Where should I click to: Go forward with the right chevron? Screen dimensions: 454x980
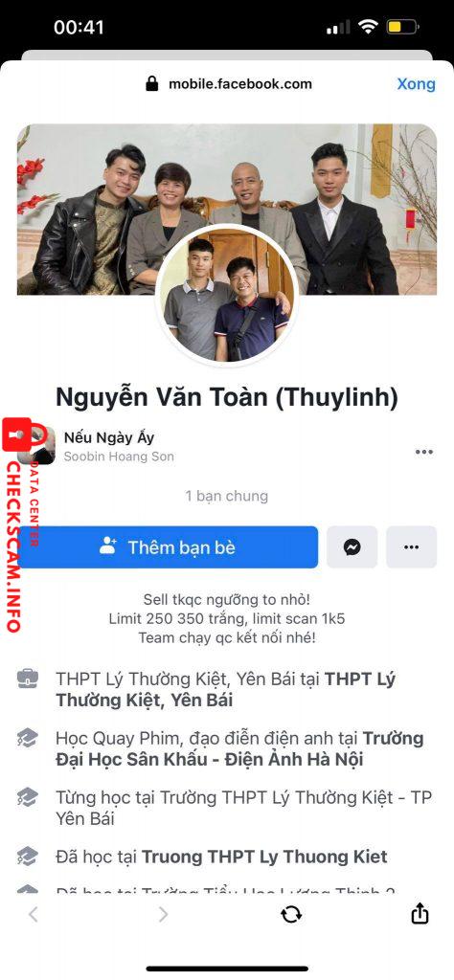[163, 914]
